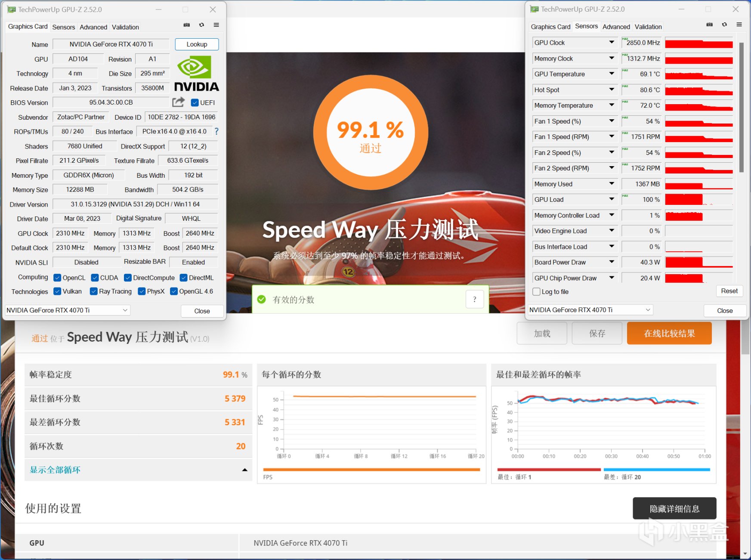
Task: Open the hamburger menu in Sensors GPU-Z window
Action: point(739,25)
